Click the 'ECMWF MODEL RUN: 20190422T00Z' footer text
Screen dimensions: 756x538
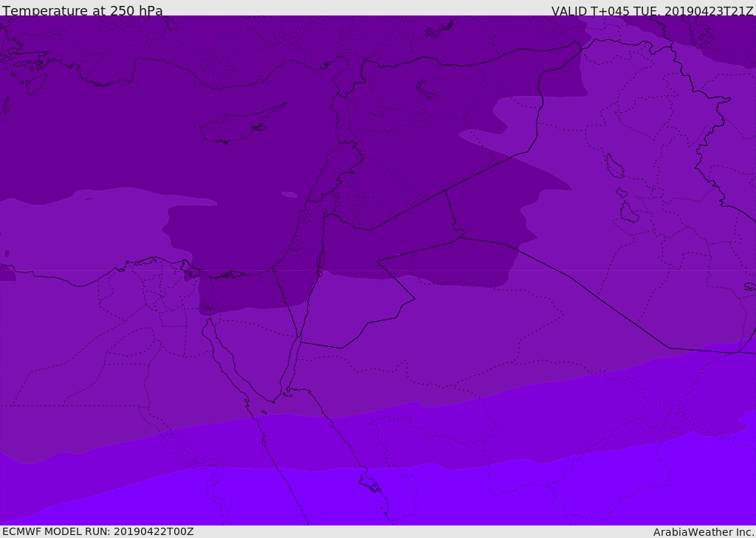click(98, 532)
